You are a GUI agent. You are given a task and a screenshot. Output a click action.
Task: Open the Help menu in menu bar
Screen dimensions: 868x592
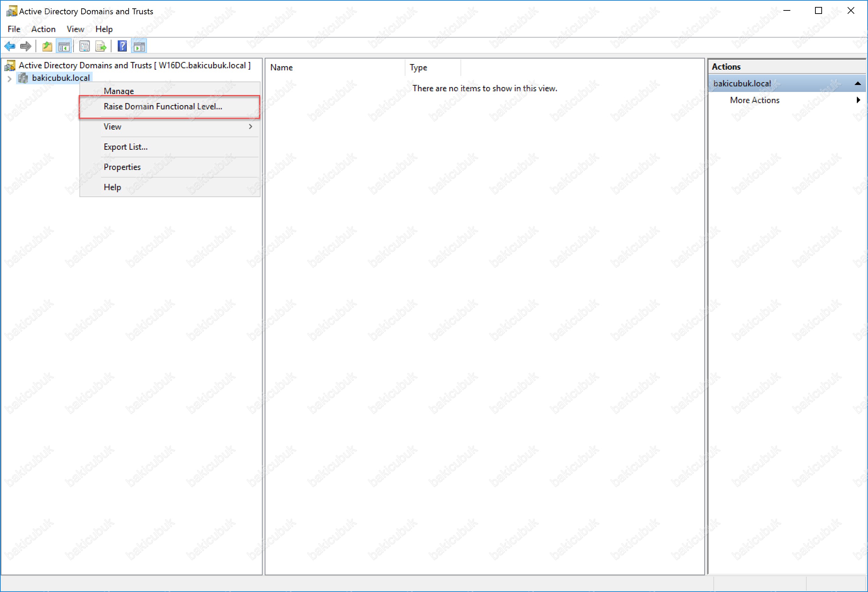(x=104, y=29)
